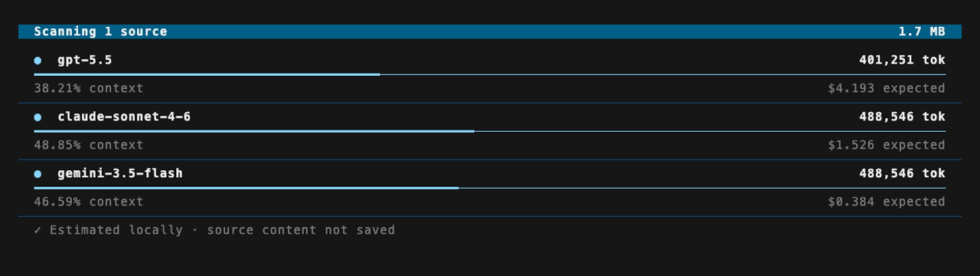Click the checkmark before Estimated locally
This screenshot has height=276, width=980.
[38, 230]
